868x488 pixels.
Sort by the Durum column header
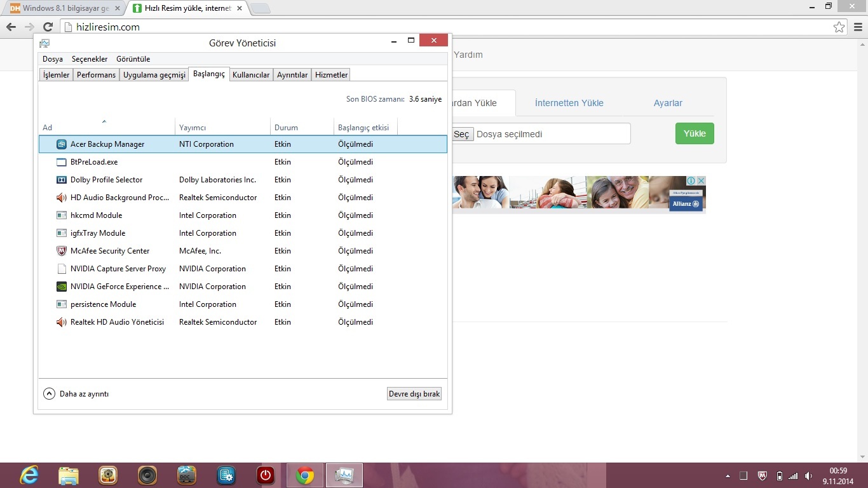coord(302,127)
